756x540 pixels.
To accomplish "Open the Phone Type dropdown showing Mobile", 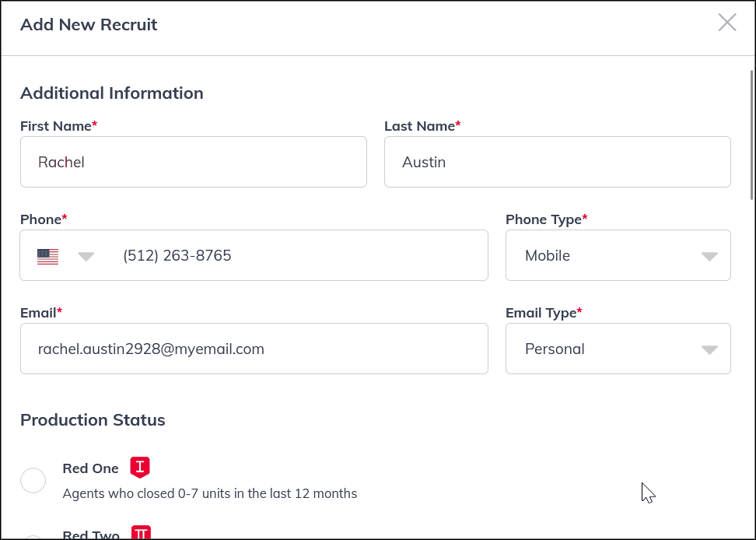I will (x=618, y=255).
